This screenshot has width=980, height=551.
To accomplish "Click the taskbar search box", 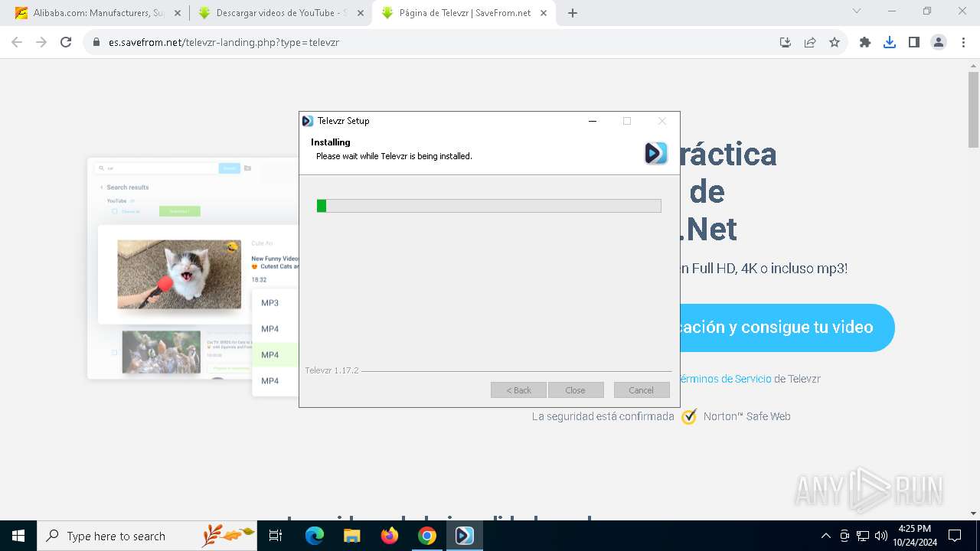I will (x=147, y=536).
